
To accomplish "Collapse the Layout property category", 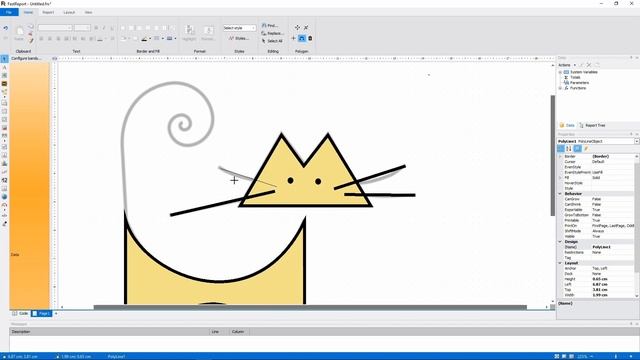I will point(560,263).
